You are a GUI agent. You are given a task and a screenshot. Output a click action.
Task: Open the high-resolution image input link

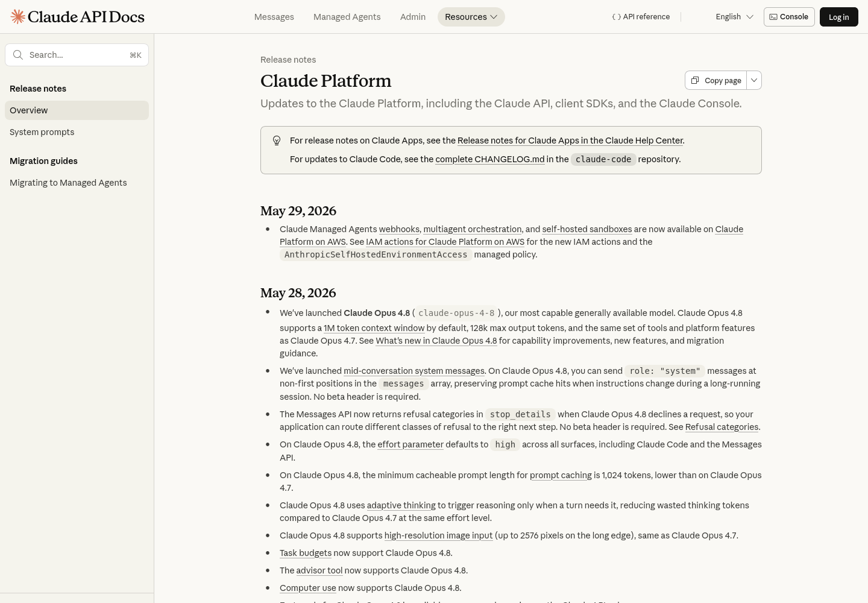coord(438,535)
